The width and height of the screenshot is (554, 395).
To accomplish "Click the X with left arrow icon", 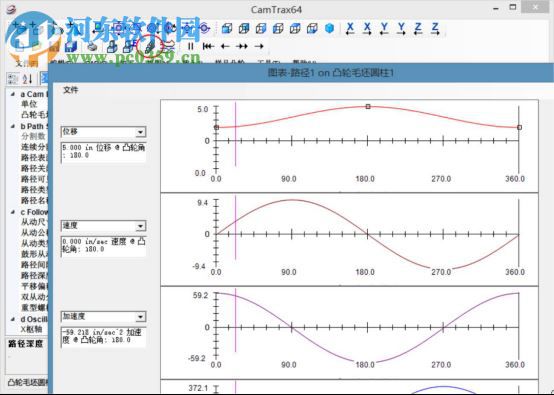I will click(350, 29).
